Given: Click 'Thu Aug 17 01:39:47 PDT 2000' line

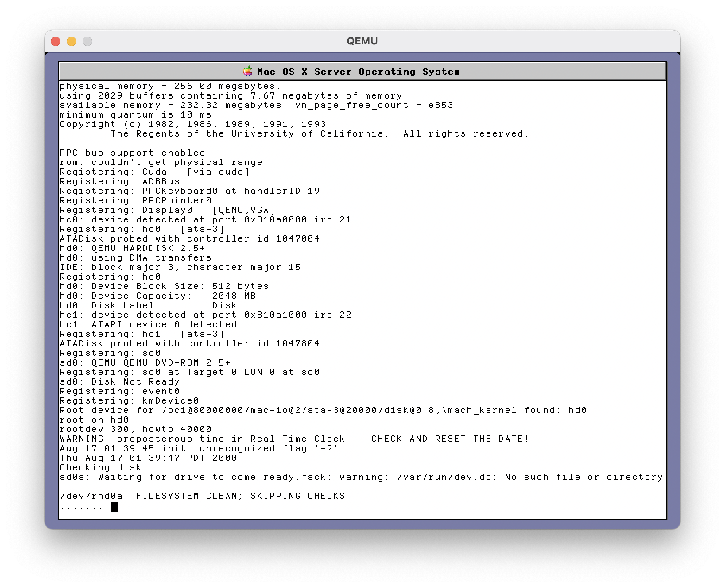Looking at the screenshot, I should pos(148,458).
